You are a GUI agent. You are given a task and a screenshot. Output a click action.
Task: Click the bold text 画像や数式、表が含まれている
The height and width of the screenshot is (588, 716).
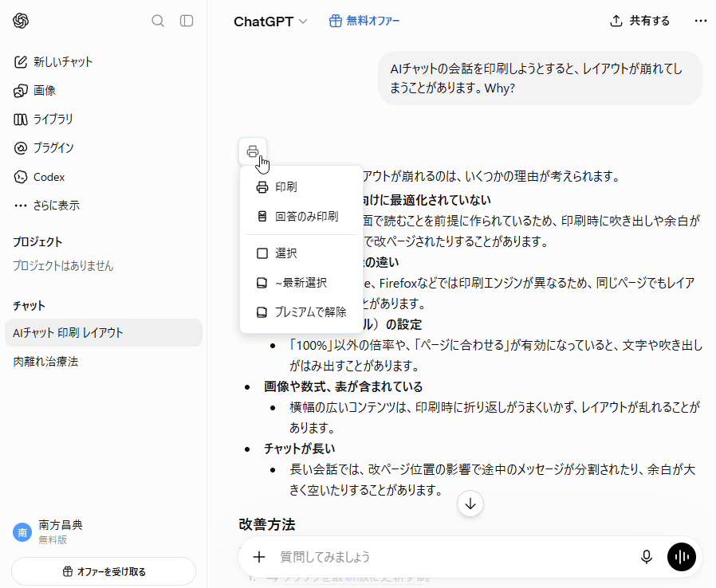click(344, 387)
